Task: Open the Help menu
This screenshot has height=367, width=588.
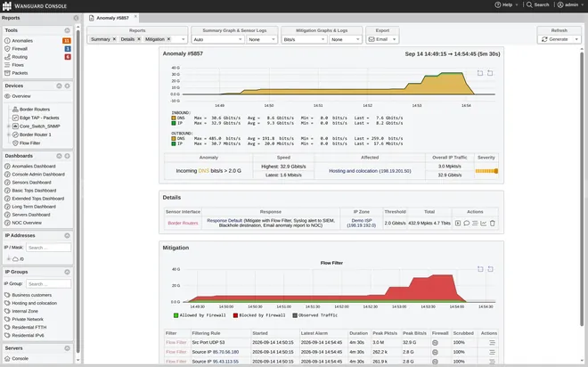Action: (506, 4)
